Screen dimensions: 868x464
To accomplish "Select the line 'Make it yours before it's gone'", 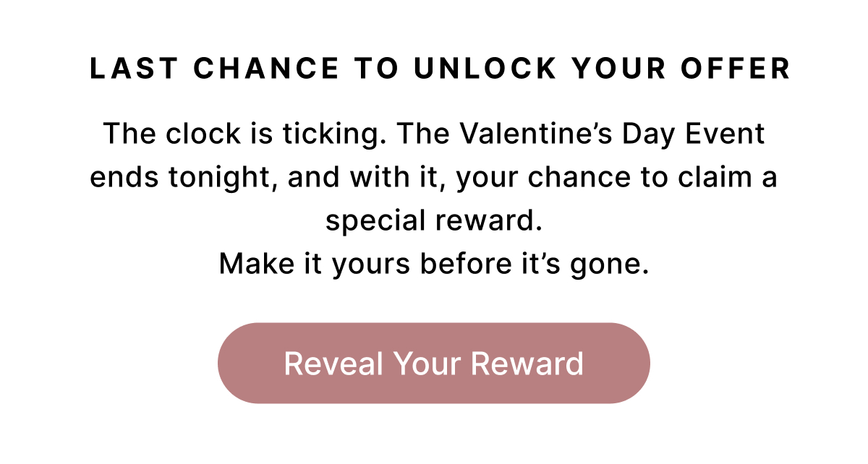I will click(434, 263).
